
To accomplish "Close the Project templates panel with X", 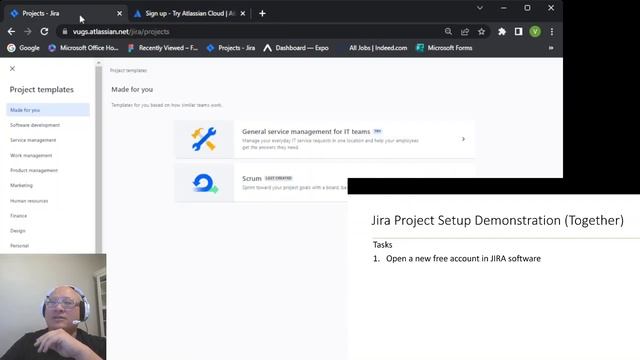I will [12, 69].
